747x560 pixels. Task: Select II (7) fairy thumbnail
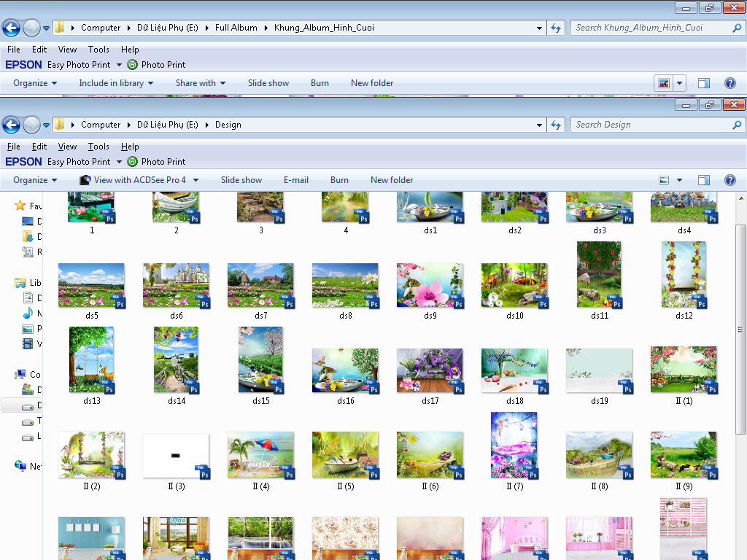point(514,446)
